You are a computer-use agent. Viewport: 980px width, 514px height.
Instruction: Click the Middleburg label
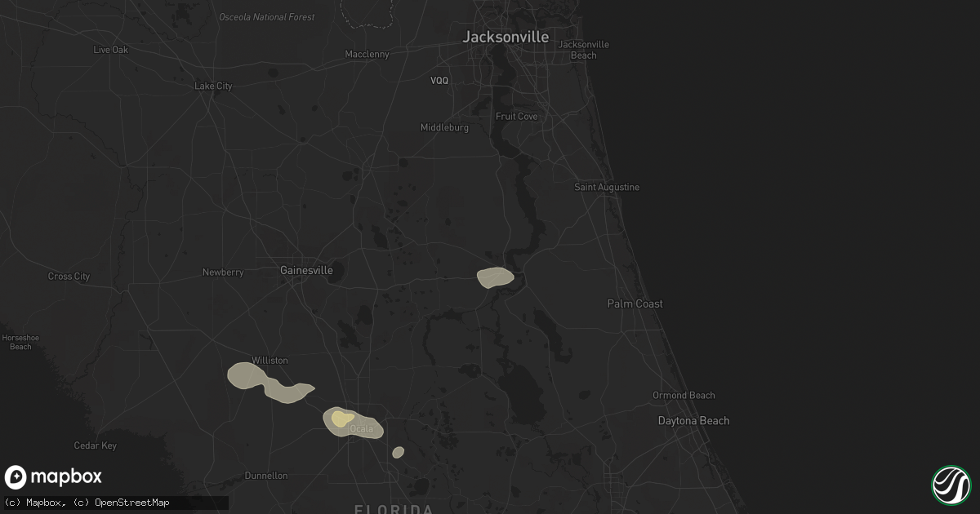[x=444, y=128]
